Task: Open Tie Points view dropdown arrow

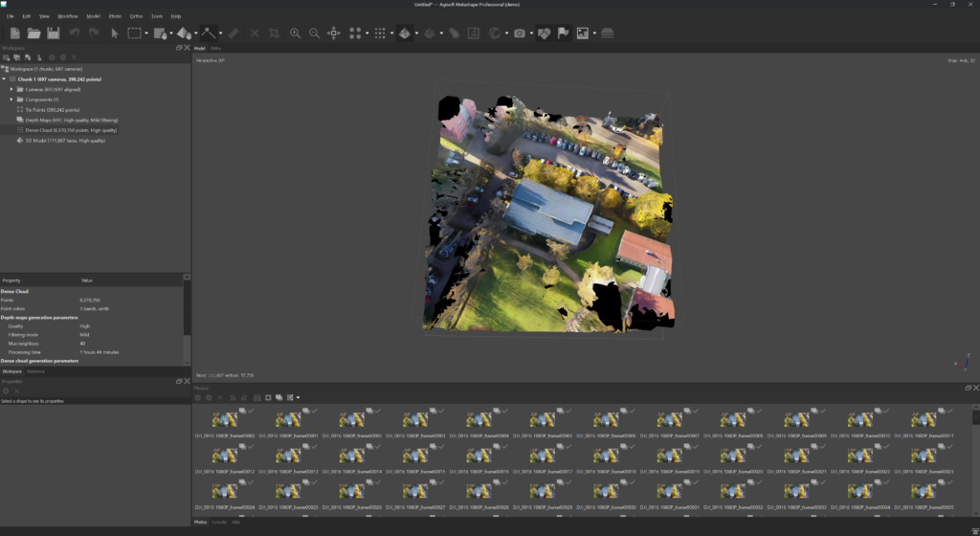Action: 367,33
